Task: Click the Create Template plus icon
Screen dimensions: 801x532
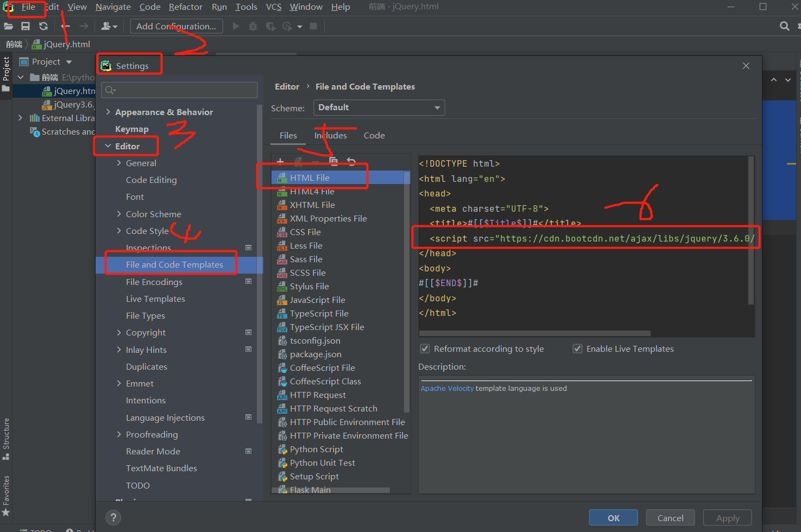Action: [280, 161]
